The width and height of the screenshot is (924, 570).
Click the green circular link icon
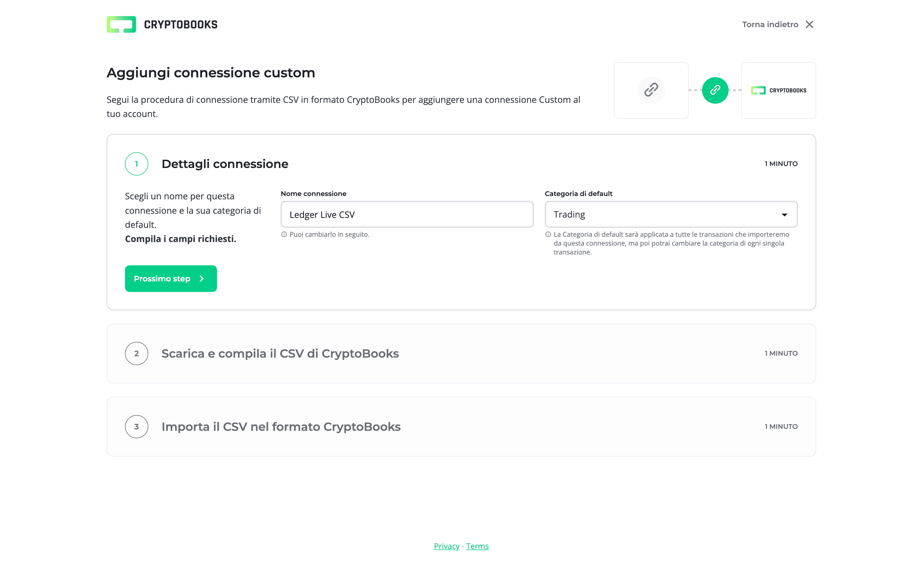pyautogui.click(x=715, y=90)
